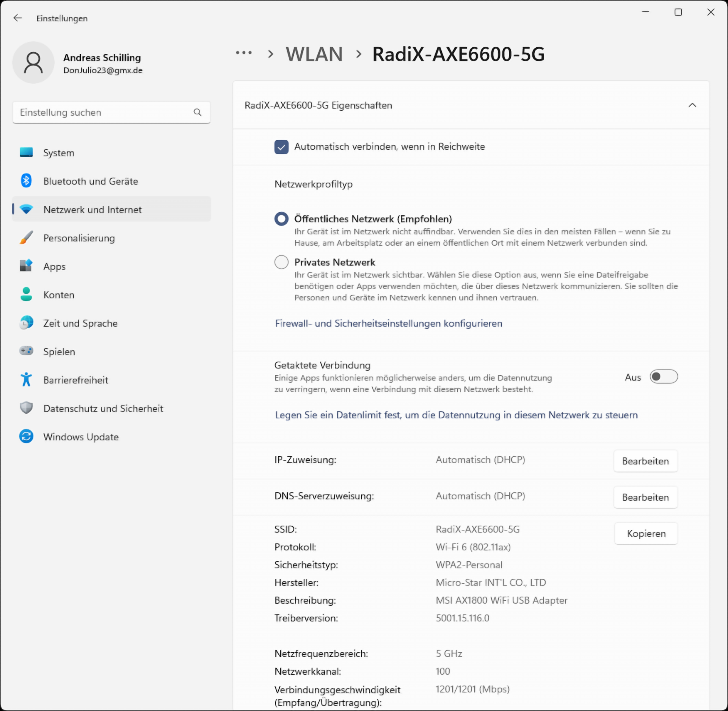
Task: Click the Datenschutz shield icon
Action: [26, 408]
